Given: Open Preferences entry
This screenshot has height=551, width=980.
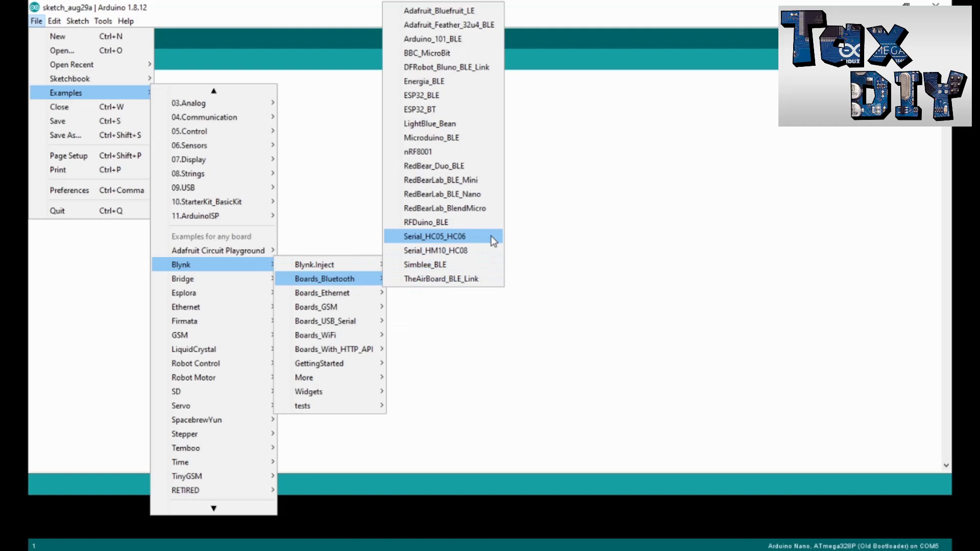Looking at the screenshot, I should tap(91, 190).
